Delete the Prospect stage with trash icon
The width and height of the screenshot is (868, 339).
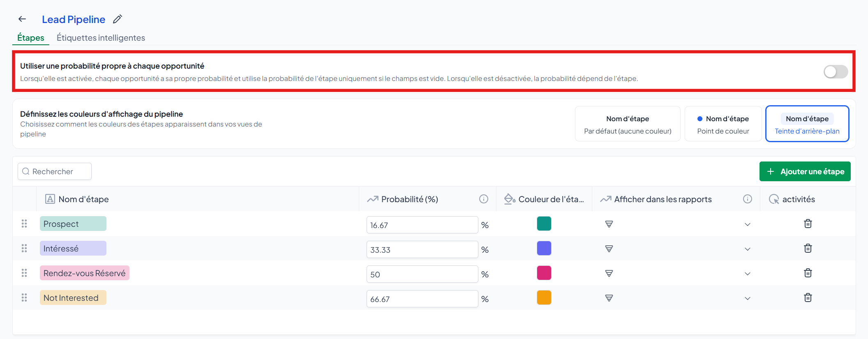click(808, 224)
